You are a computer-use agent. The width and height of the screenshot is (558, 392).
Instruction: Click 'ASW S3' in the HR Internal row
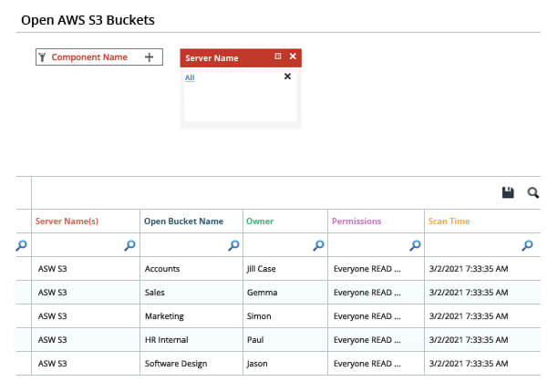(x=52, y=340)
